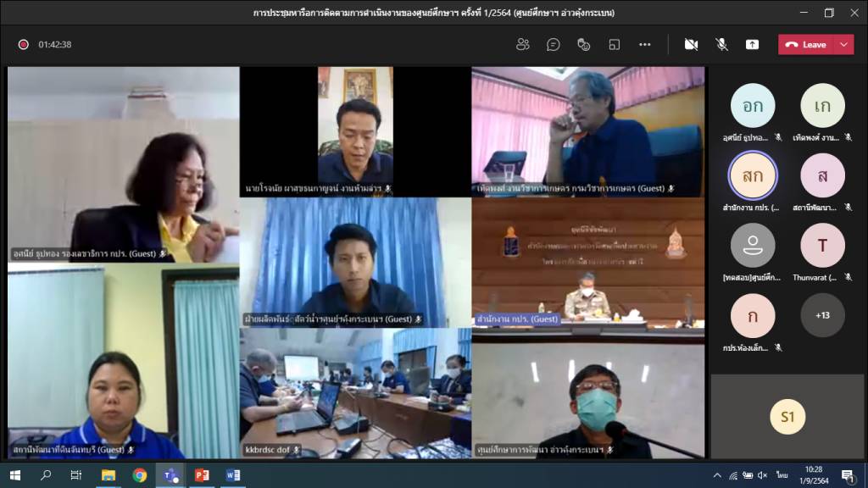Click the S1 self-view avatar
The height and width of the screenshot is (488, 868).
pyautogui.click(x=787, y=416)
